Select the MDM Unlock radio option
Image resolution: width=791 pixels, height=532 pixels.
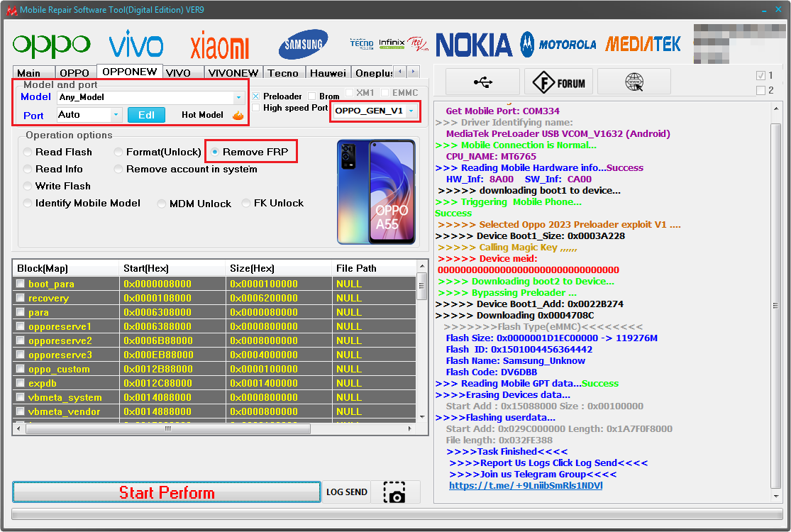(x=162, y=204)
